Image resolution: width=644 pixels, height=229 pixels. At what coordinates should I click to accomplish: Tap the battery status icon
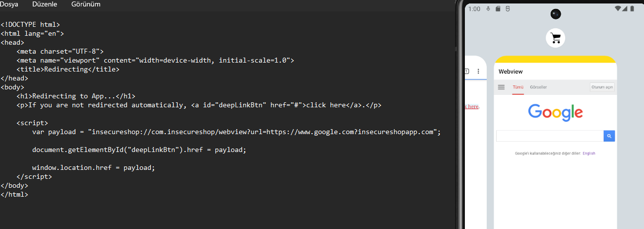coord(632,9)
